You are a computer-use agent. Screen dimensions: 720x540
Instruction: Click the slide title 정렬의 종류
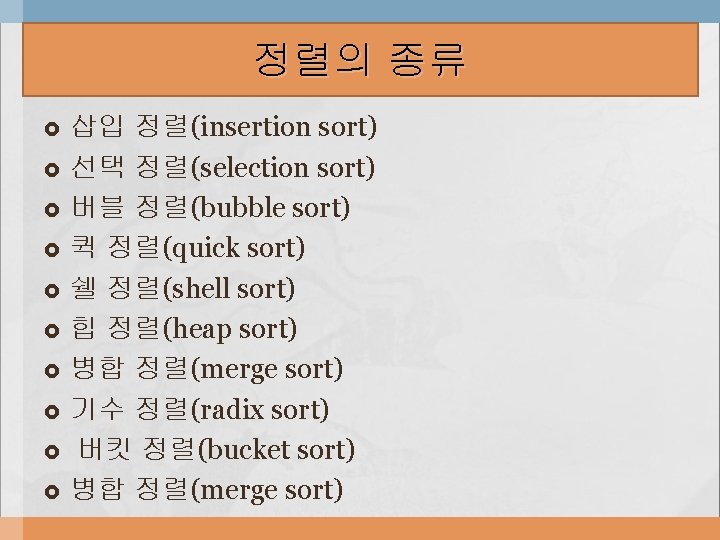pyautogui.click(x=360, y=60)
